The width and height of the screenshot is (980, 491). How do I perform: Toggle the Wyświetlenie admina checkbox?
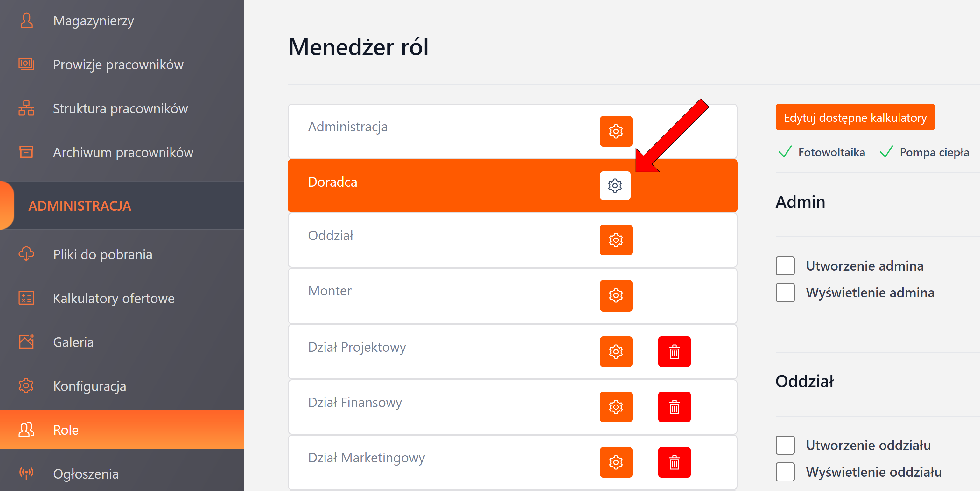coord(785,293)
